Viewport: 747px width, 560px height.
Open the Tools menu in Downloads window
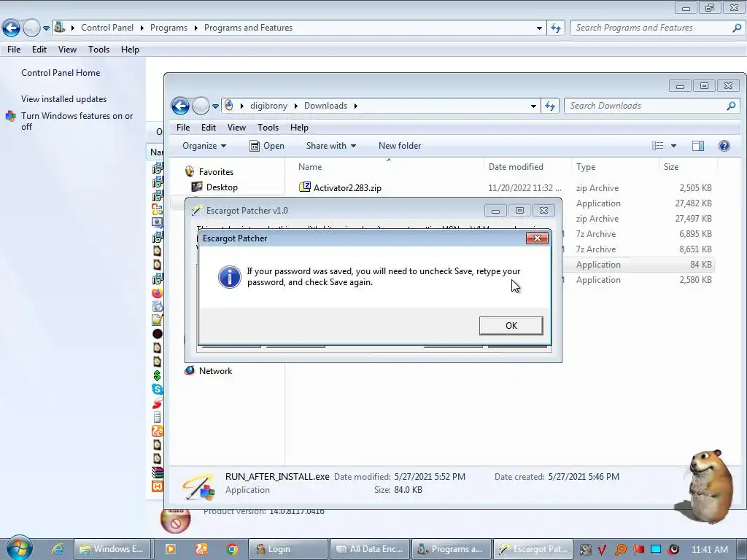tap(268, 128)
